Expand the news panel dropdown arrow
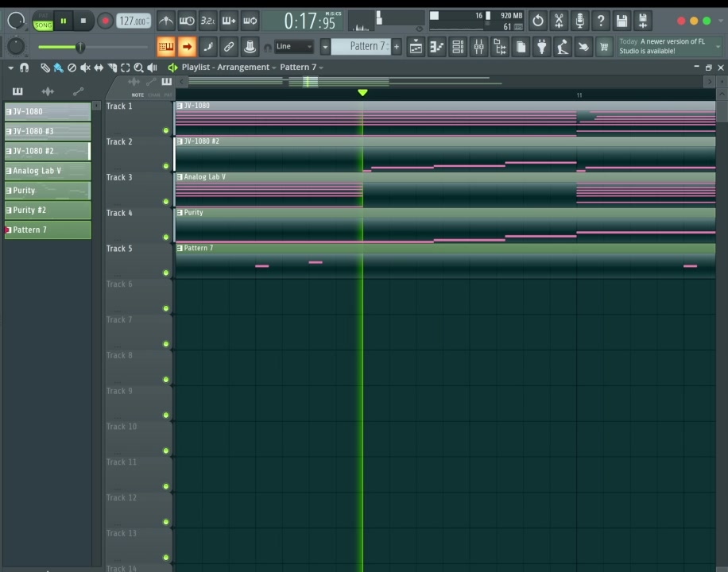 718,46
